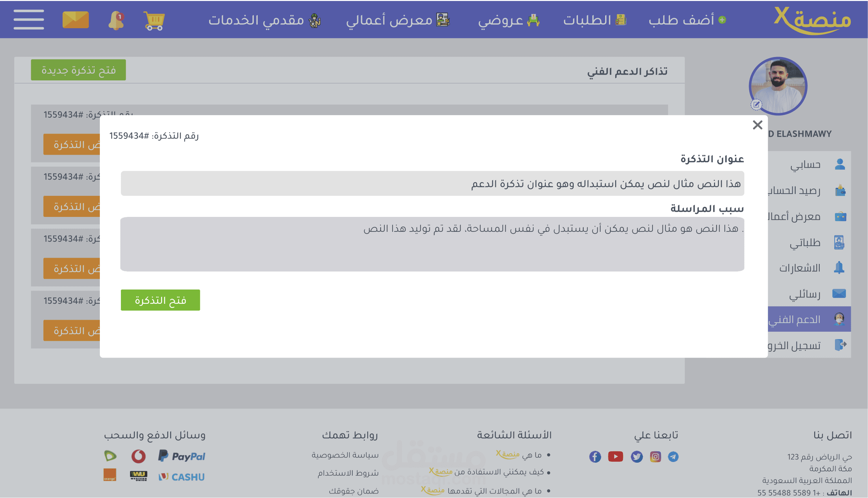The image size is (868, 498).
Task: Open the Twitter social icon
Action: click(x=637, y=456)
